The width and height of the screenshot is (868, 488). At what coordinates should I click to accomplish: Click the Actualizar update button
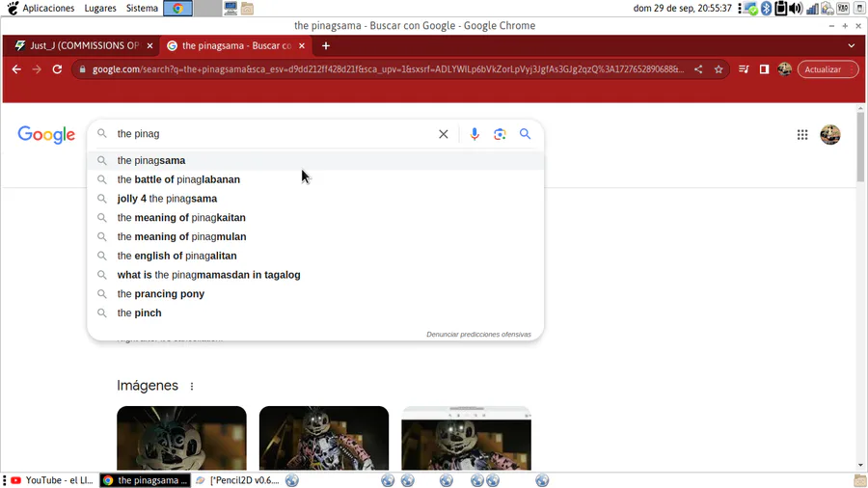click(827, 69)
